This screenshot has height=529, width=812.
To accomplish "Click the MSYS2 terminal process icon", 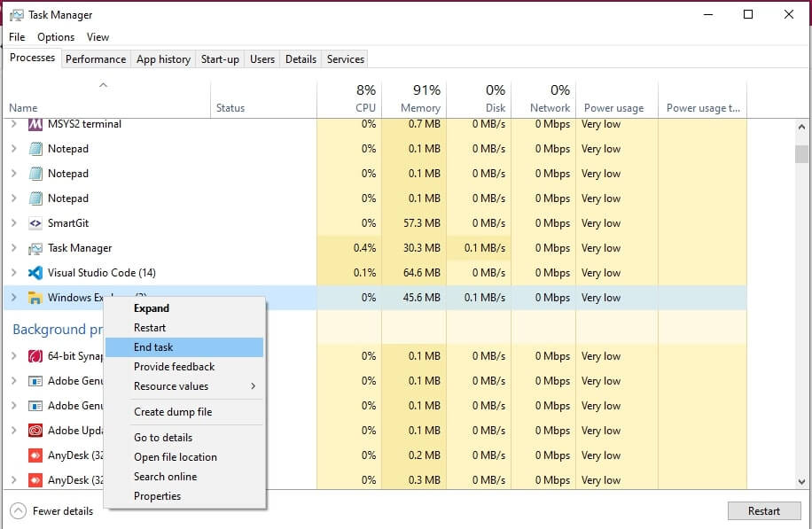I will click(35, 124).
